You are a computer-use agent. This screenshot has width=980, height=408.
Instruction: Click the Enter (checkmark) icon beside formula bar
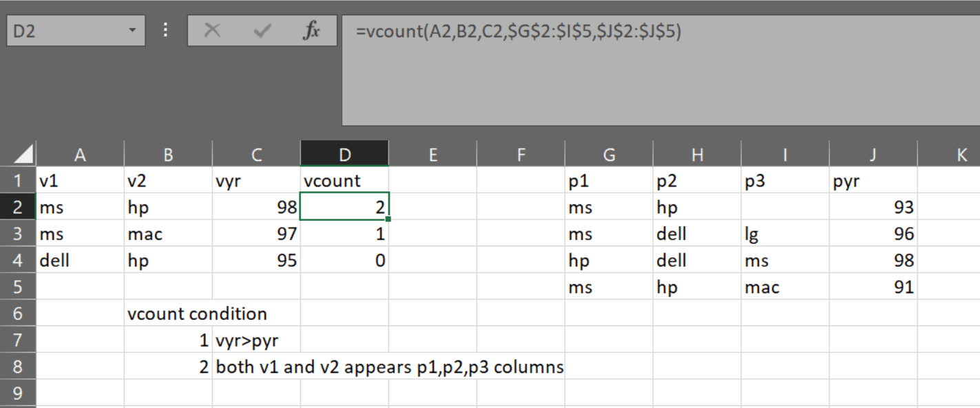coord(262,30)
